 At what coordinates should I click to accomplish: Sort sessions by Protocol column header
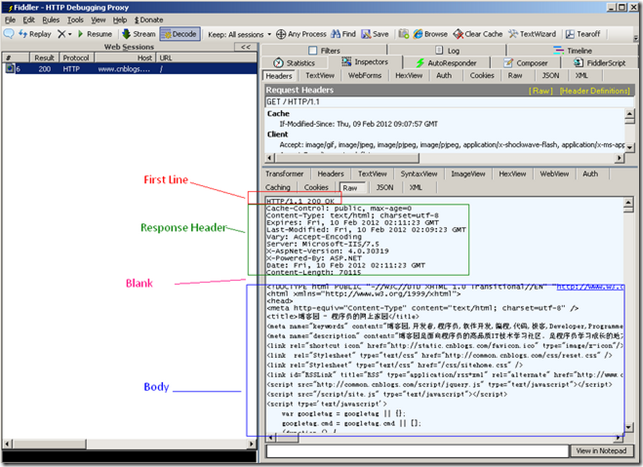(x=76, y=58)
